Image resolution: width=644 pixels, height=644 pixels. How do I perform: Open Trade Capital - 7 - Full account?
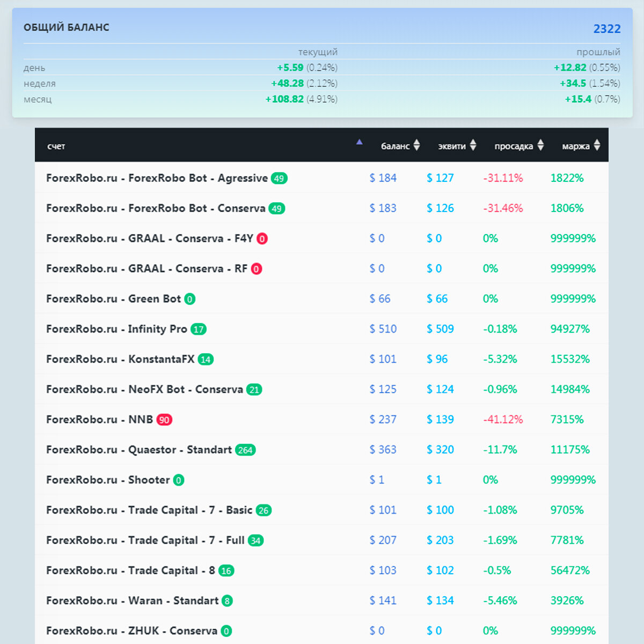145,540
